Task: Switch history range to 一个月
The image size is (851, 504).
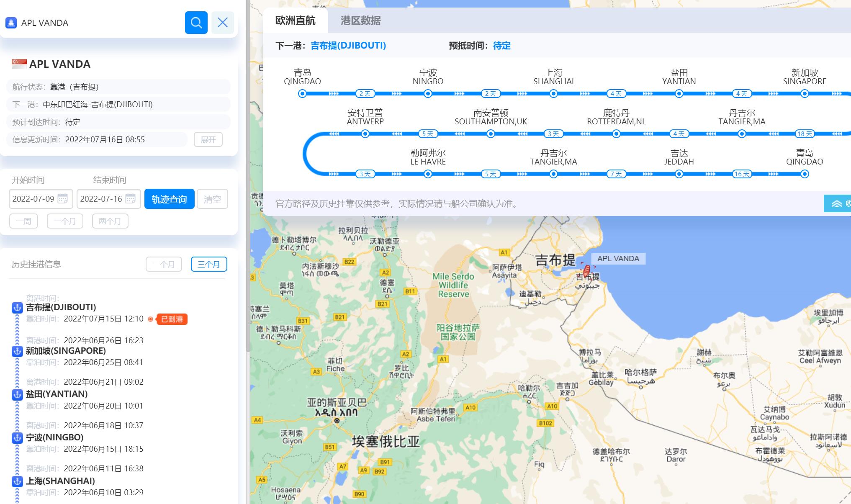Action: click(x=164, y=264)
